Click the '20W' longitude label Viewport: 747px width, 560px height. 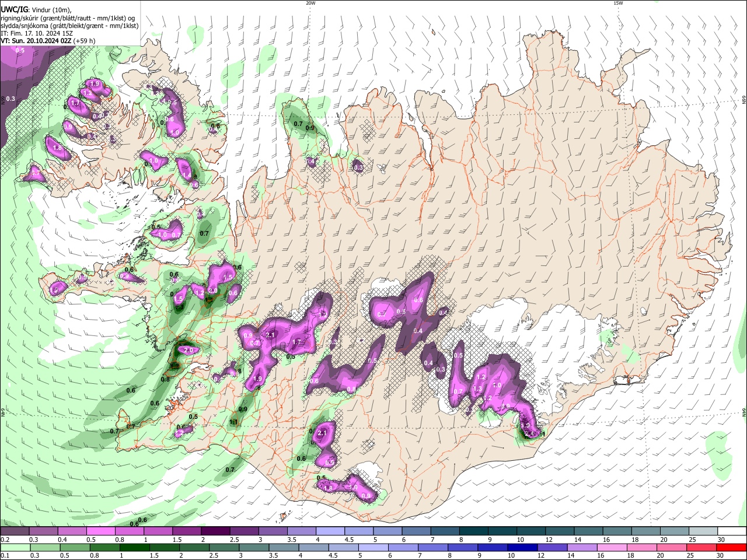tap(310, 3)
